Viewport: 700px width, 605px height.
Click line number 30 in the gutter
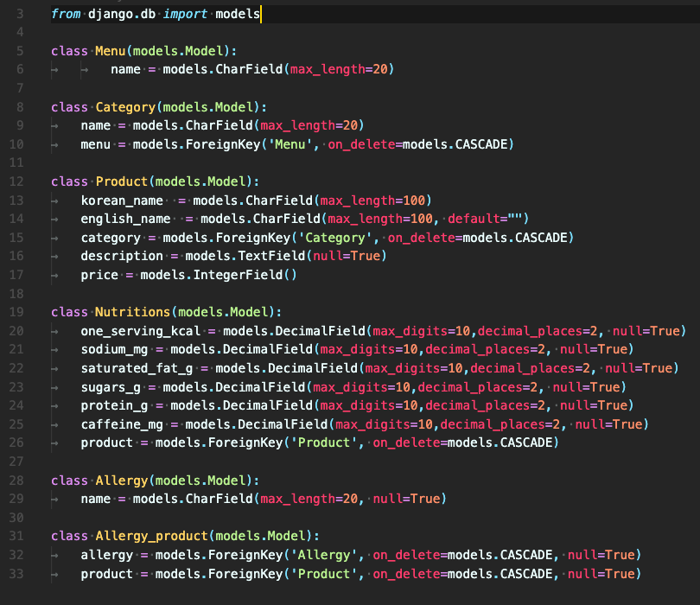coord(16,518)
